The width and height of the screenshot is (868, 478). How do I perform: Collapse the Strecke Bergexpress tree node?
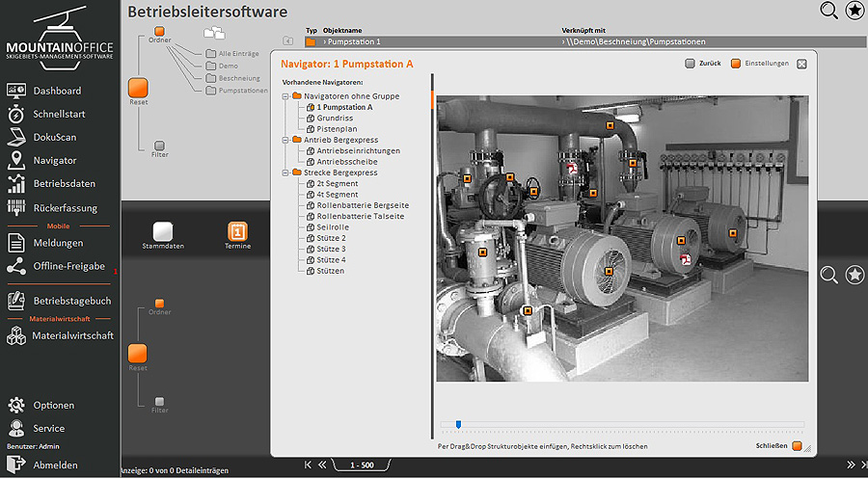[x=285, y=173]
